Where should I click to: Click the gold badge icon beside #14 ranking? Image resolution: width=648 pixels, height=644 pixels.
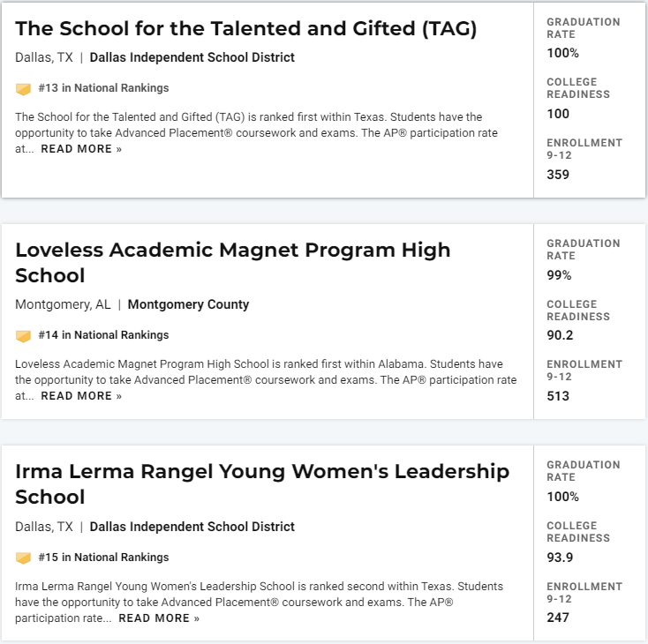tap(23, 336)
